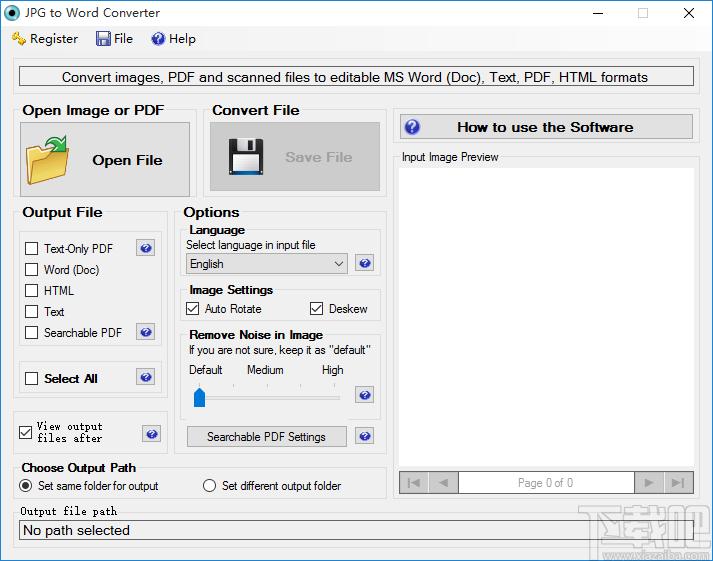Click the JPG to Word Converter app icon

pyautogui.click(x=12, y=13)
